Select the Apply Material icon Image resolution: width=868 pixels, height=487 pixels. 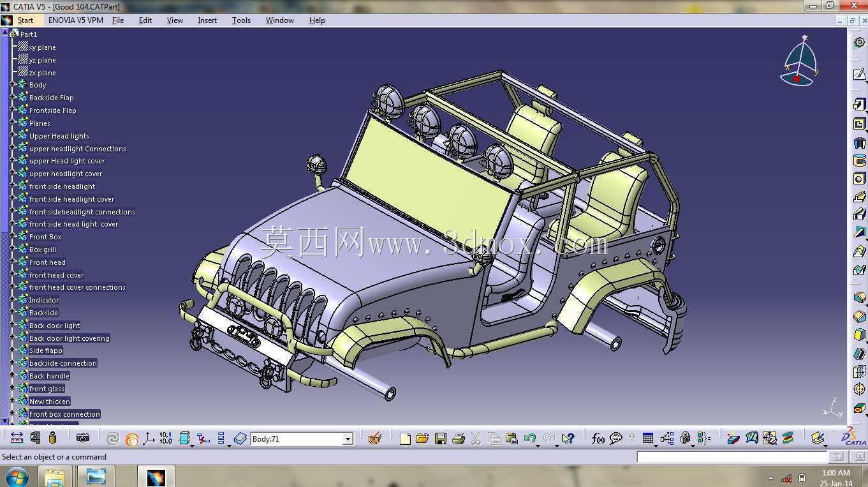click(x=374, y=438)
